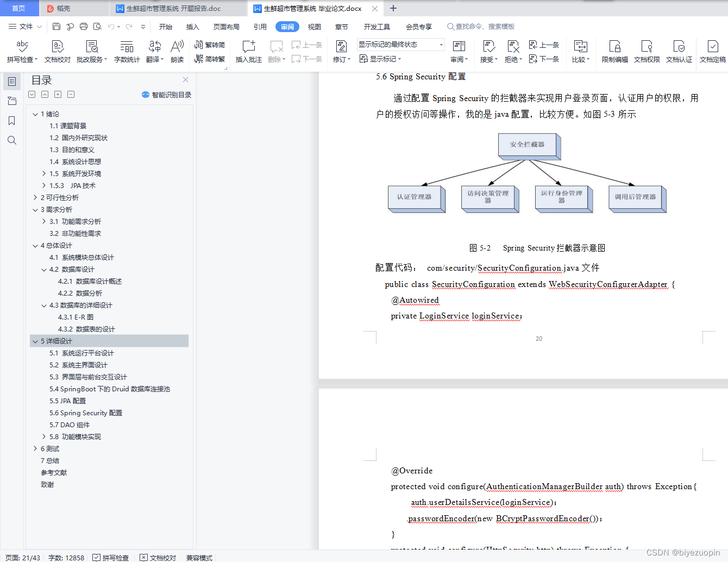Jump to '5.4 SpringBoot 下的 Druid 数据库连接池'

(x=110, y=389)
